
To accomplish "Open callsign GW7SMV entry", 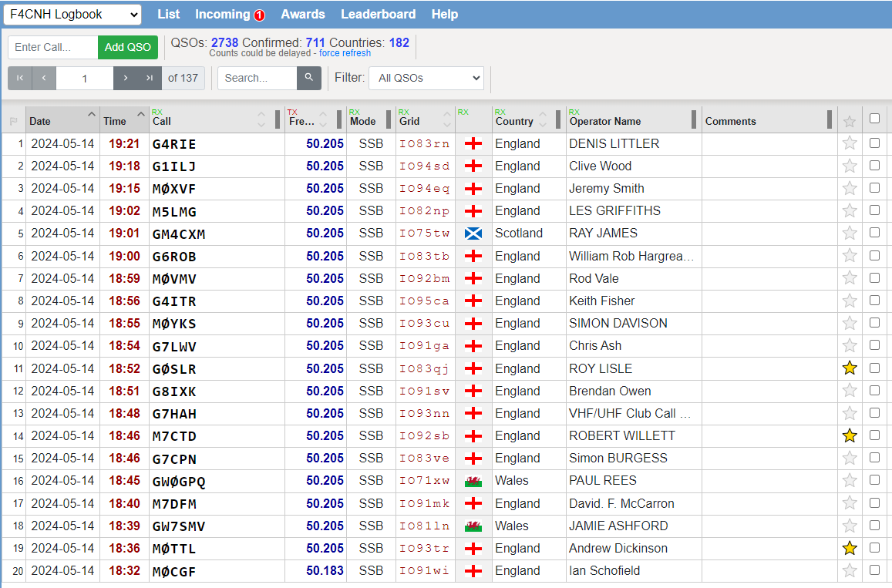I will tap(179, 526).
